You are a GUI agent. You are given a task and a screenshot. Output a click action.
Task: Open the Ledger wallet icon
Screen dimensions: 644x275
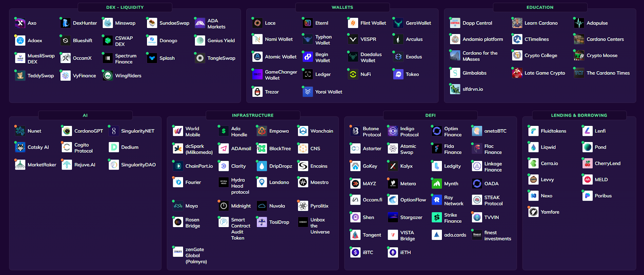tap(308, 74)
